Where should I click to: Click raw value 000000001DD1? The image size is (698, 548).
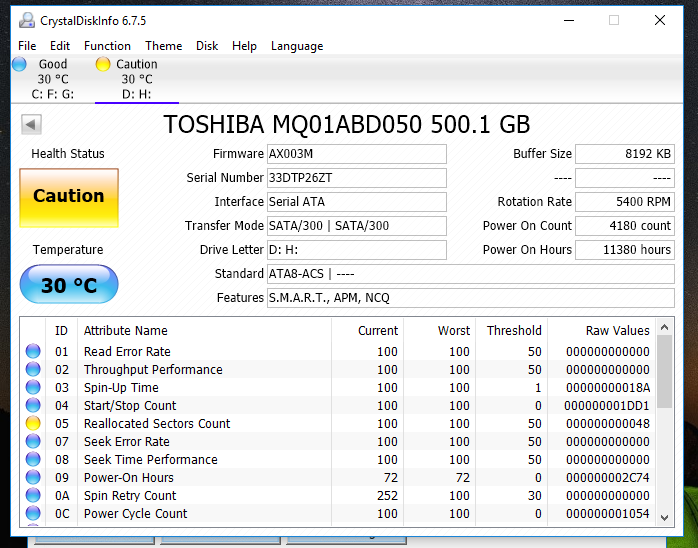click(607, 406)
